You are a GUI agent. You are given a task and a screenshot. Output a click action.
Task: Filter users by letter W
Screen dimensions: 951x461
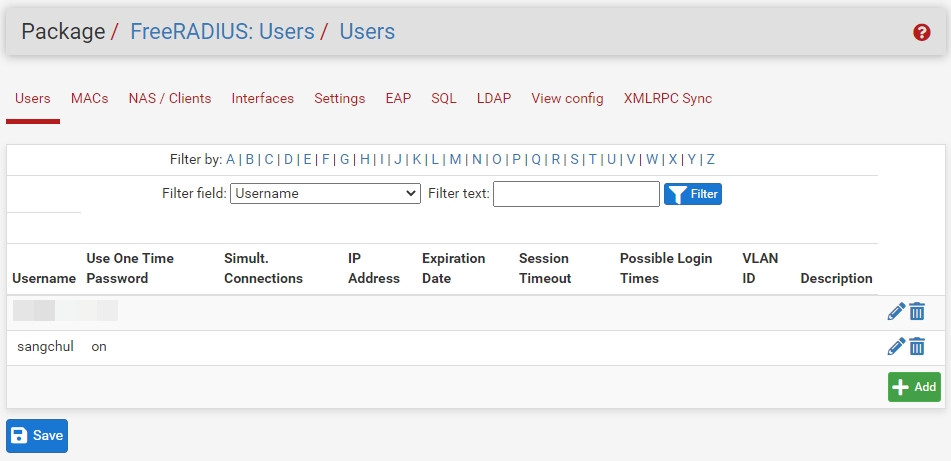point(652,160)
